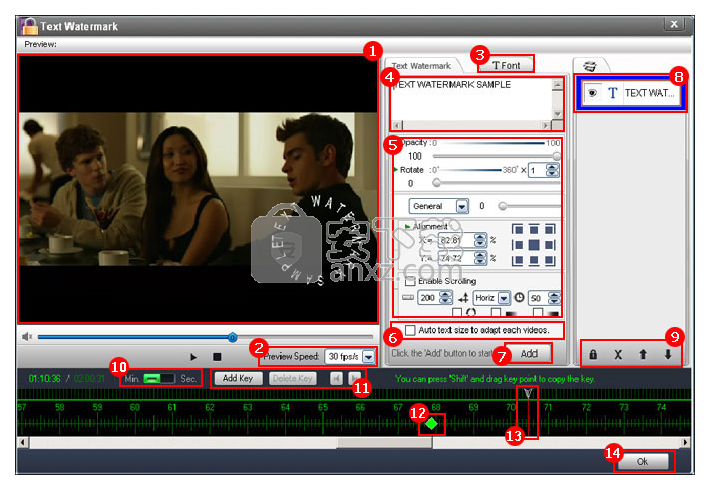Image resolution: width=719 pixels, height=489 pixels.
Task: Delete watermark with the X icon
Action: 618,355
